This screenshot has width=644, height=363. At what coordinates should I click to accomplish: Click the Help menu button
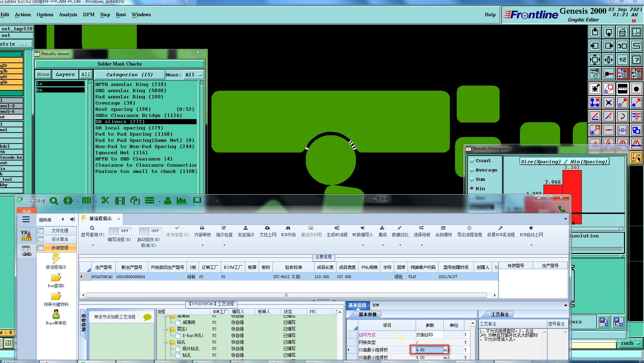coord(490,14)
